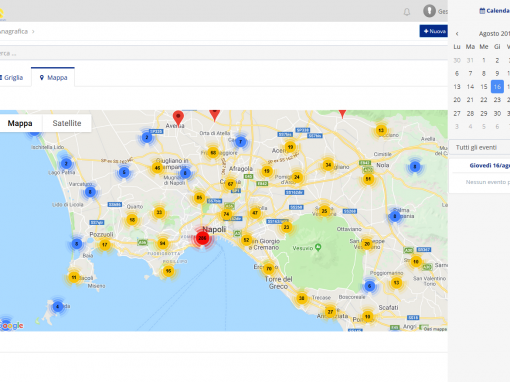
Task: Open the yellow 34 cluster marker
Action: [328, 164]
